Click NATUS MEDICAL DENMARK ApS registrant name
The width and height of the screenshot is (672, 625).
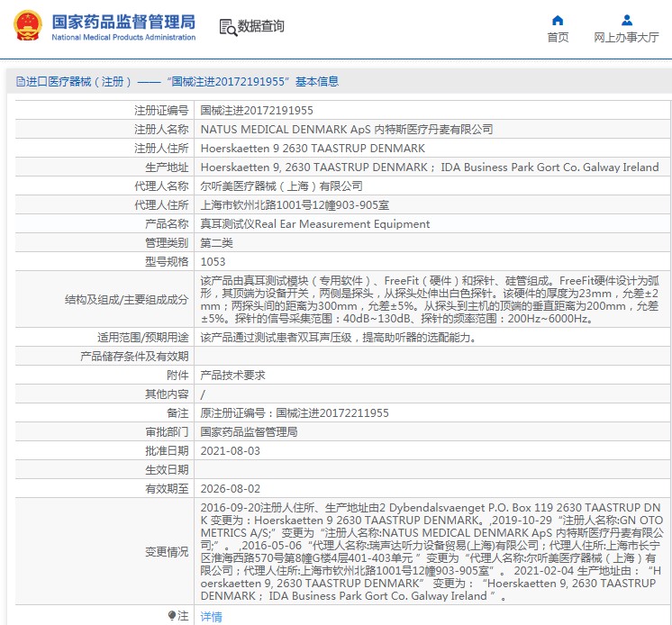[346, 130]
